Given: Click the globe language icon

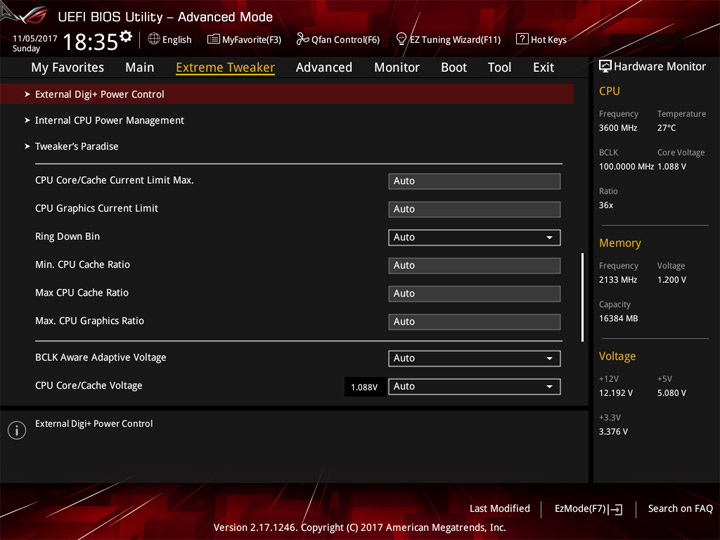Looking at the screenshot, I should coord(154,39).
